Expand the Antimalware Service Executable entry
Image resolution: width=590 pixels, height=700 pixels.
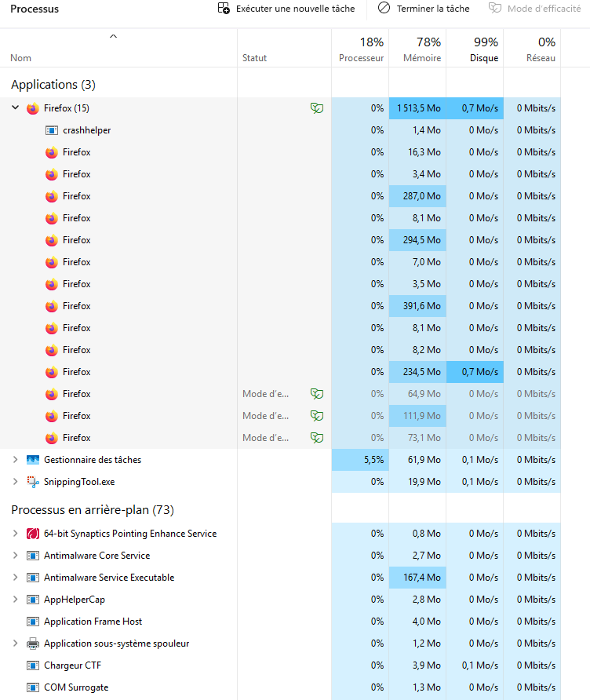(15, 578)
